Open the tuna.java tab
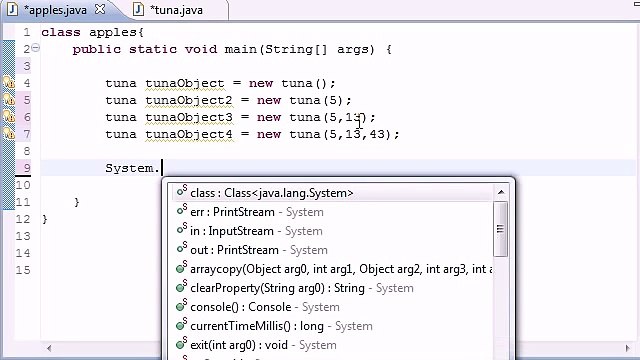This screenshot has height=360, width=640. point(176,10)
